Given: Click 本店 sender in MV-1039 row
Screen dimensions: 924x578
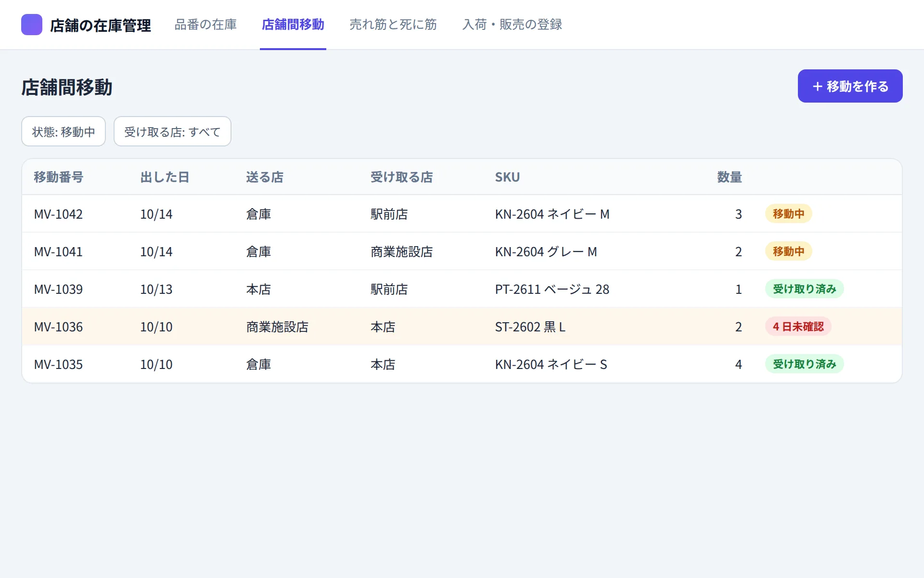Looking at the screenshot, I should tap(258, 289).
